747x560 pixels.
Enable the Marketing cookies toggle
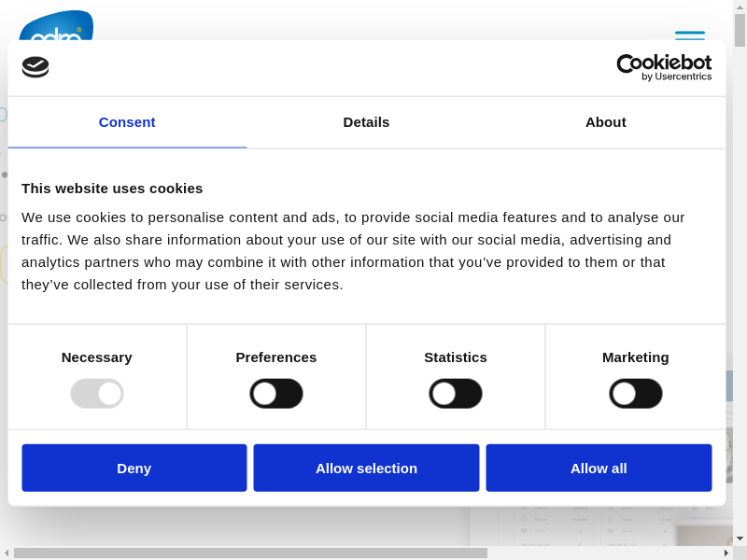[x=636, y=393]
